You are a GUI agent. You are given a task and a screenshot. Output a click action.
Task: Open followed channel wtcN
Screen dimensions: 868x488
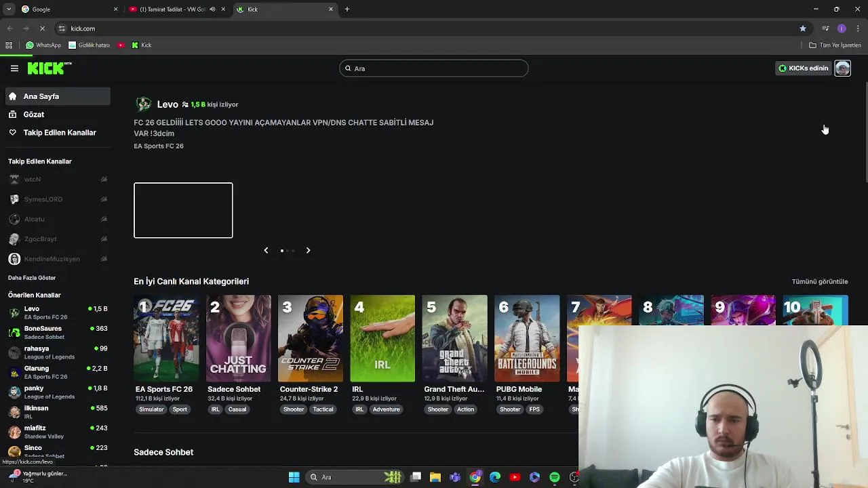(x=58, y=180)
